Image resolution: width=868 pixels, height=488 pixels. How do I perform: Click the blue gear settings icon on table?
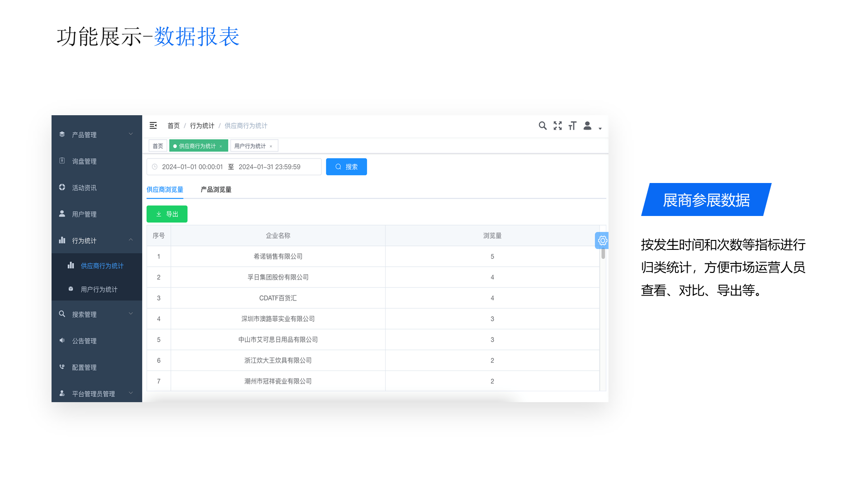[602, 240]
